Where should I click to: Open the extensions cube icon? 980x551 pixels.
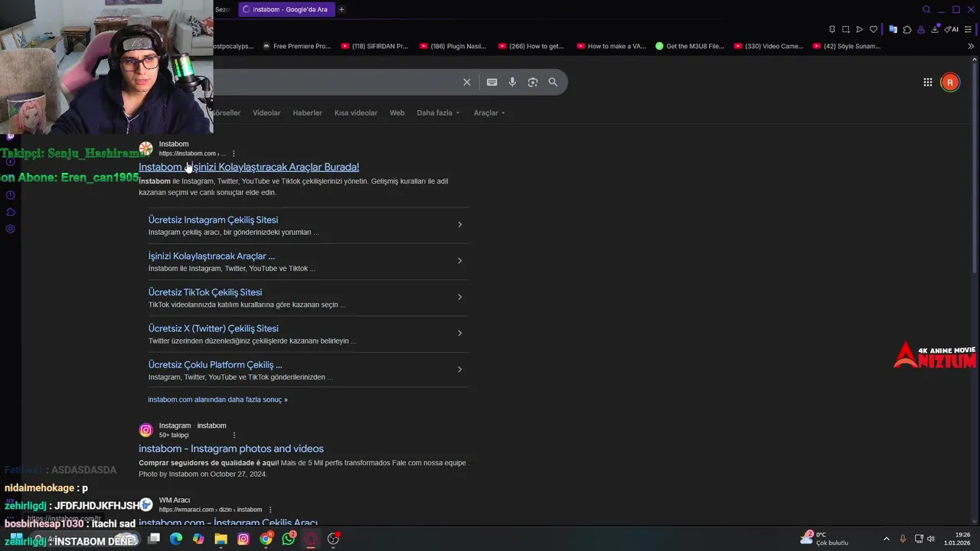(907, 29)
